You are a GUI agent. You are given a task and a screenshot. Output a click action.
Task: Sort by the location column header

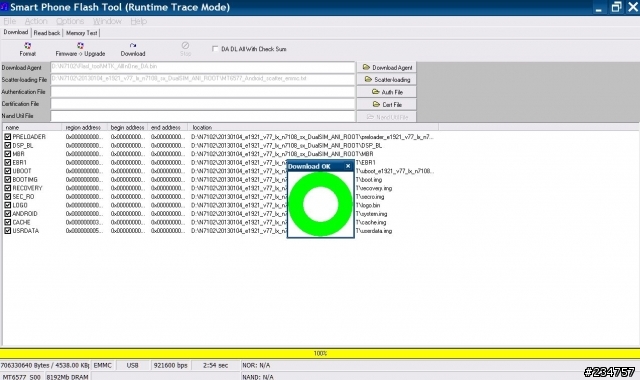pyautogui.click(x=313, y=127)
